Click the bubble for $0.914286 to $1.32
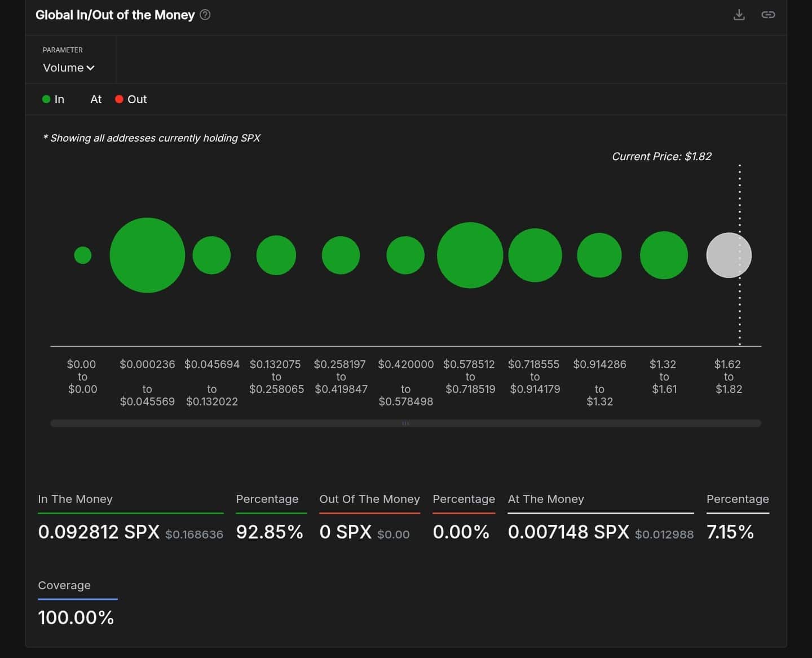Image resolution: width=812 pixels, height=658 pixels. (599, 255)
